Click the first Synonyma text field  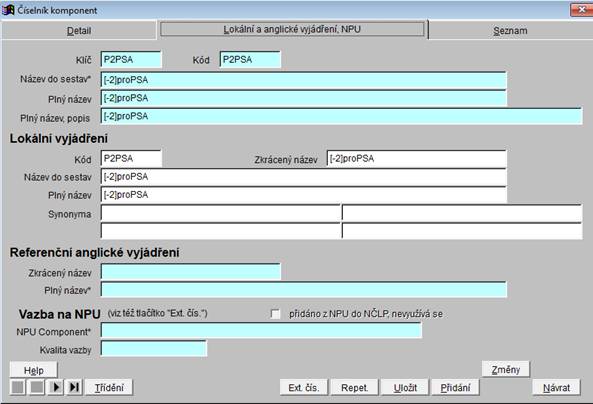221,213
